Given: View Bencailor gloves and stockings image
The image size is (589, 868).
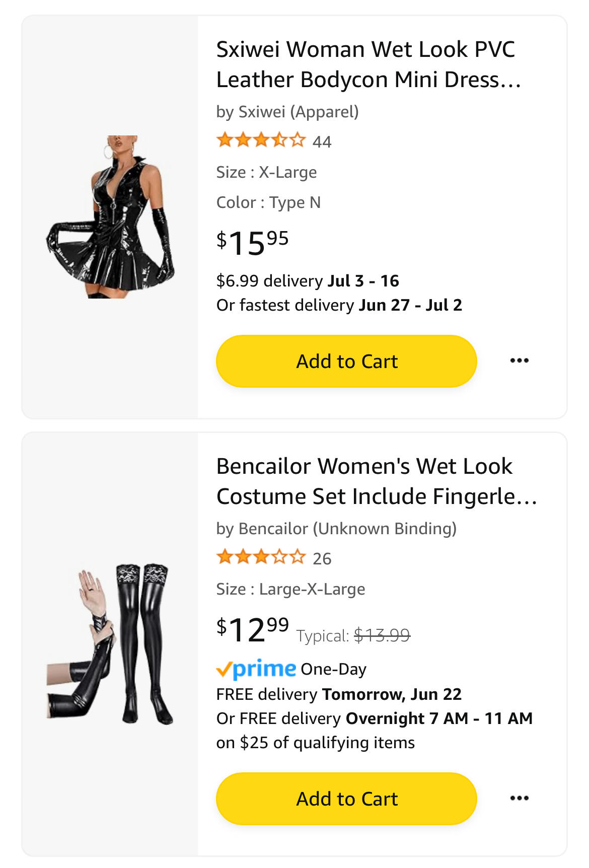Looking at the screenshot, I should (x=110, y=644).
